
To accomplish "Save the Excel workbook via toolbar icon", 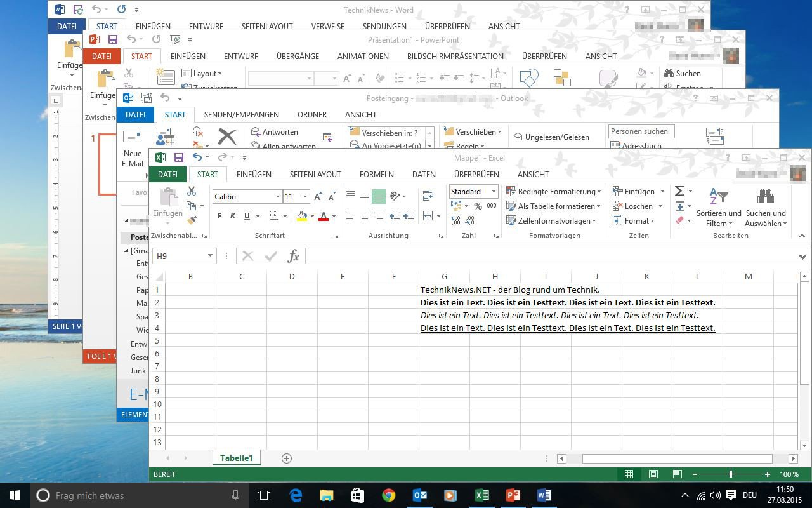I will [x=179, y=157].
